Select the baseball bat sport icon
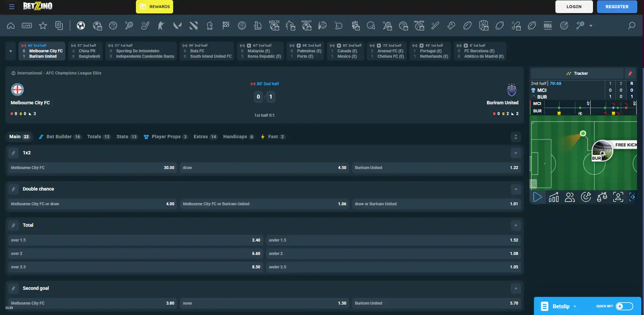Image resolution: width=644 pixels, height=315 pixels. tap(435, 25)
